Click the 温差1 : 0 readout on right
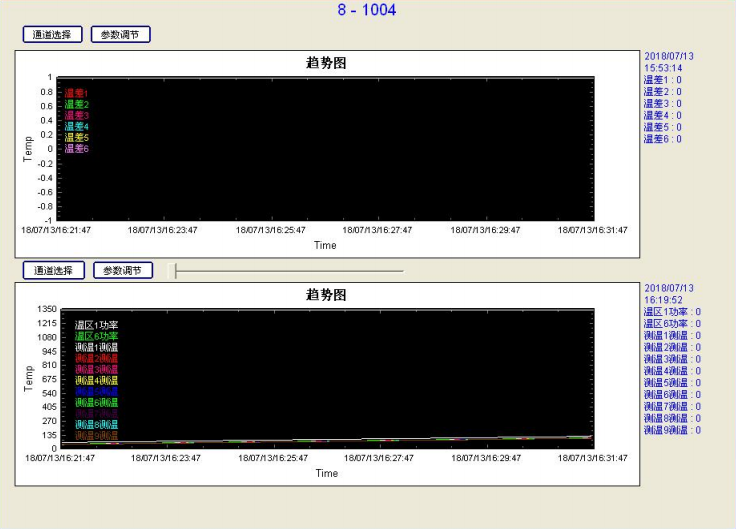The width and height of the screenshot is (736, 529). pyautogui.click(x=662, y=80)
